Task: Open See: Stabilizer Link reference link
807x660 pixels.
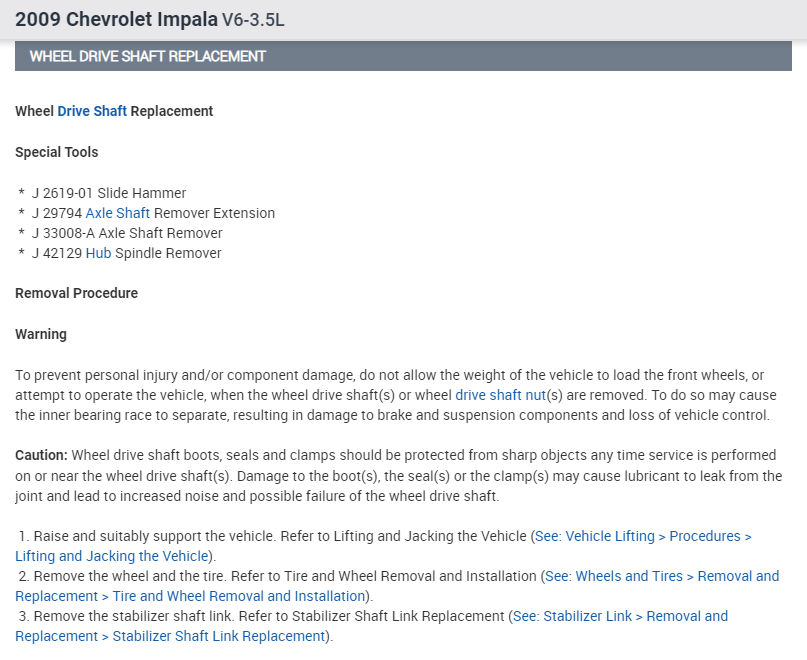Action: 620,616
